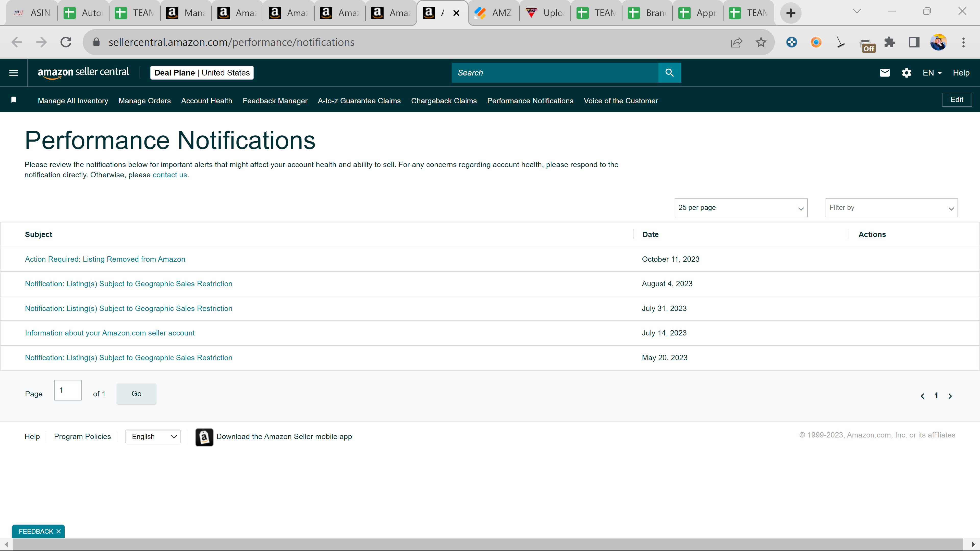Expand the 25 per page dropdown
Image resolution: width=980 pixels, height=551 pixels.
pyautogui.click(x=741, y=208)
